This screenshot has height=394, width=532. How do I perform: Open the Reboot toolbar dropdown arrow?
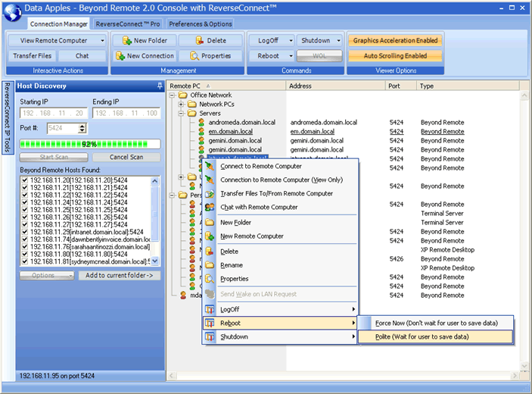(291, 56)
